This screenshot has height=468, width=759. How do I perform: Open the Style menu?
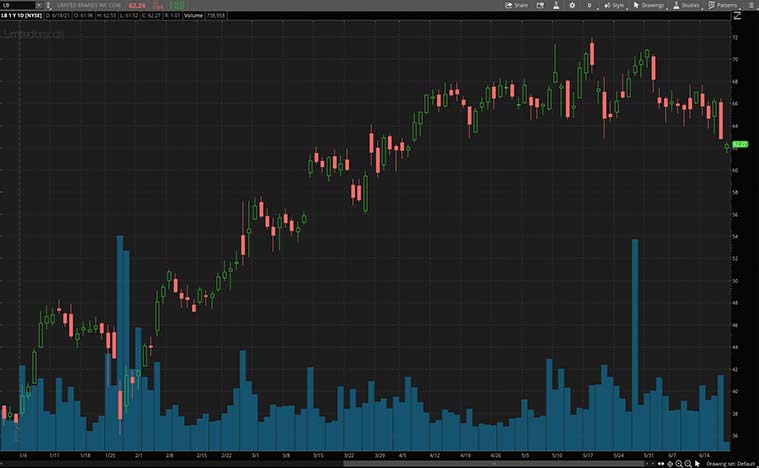tap(615, 5)
